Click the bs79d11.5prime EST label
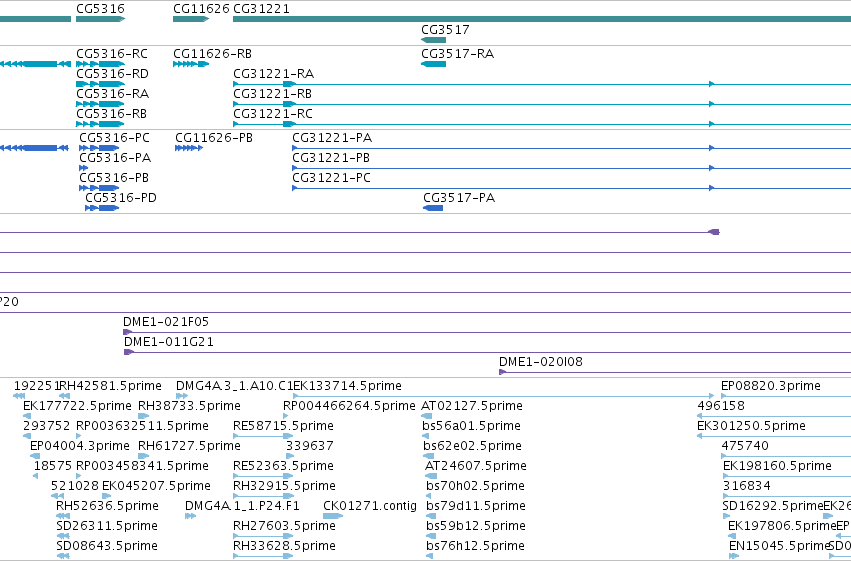The width and height of the screenshot is (851, 561). (x=476, y=506)
